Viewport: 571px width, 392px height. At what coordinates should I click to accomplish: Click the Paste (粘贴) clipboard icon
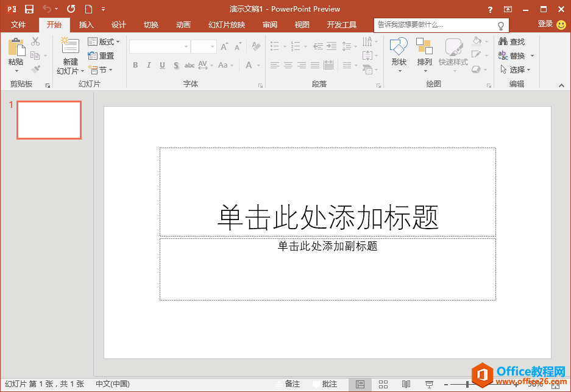[16, 47]
